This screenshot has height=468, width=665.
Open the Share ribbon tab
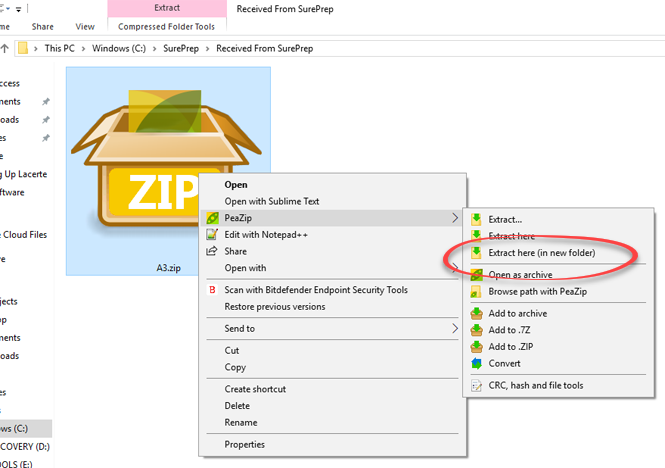click(x=42, y=27)
